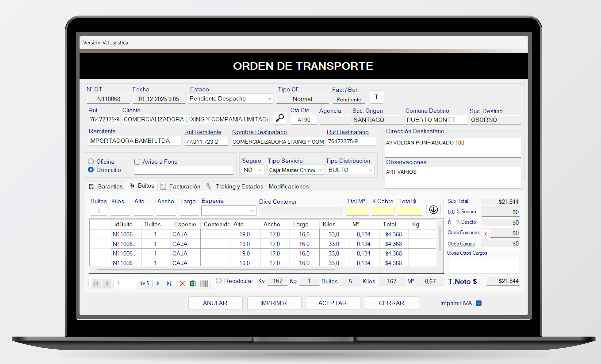
Task: Click the Dirección Destinatario link label
Action: (x=415, y=131)
